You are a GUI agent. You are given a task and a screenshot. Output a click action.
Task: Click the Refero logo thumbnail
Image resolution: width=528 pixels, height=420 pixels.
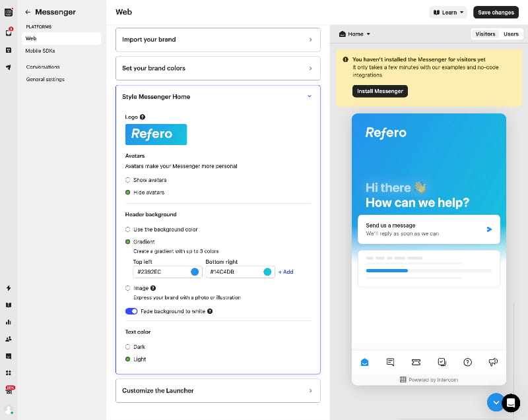click(x=156, y=135)
